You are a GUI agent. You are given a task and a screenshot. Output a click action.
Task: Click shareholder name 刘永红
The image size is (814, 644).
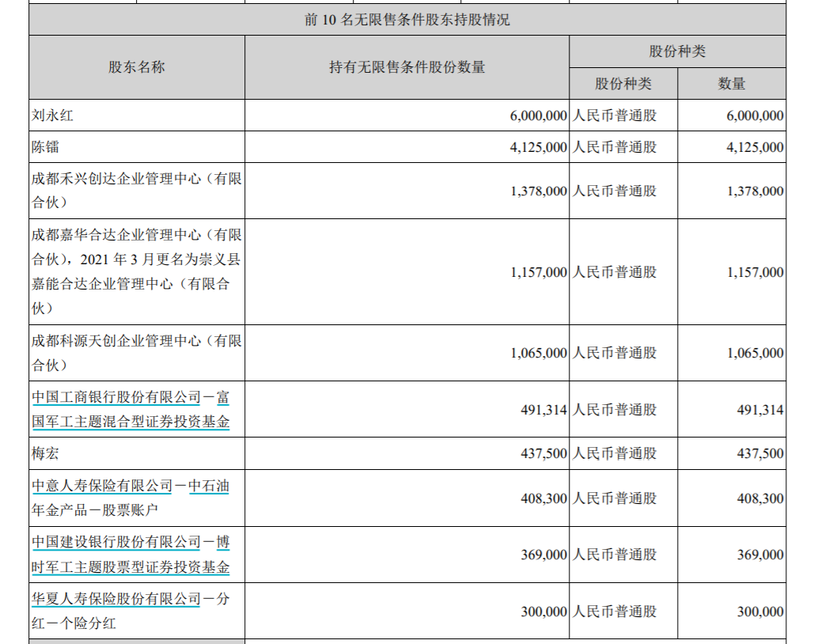[52, 116]
